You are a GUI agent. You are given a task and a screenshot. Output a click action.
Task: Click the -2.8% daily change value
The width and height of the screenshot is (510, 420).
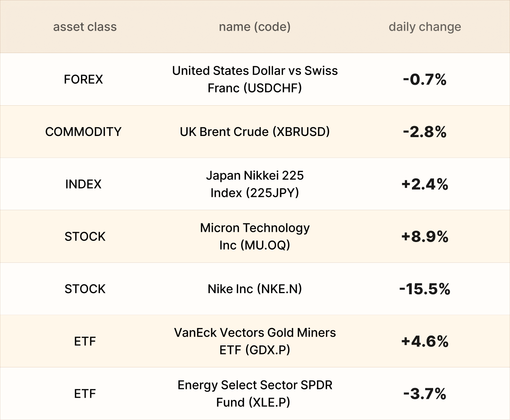(425, 132)
